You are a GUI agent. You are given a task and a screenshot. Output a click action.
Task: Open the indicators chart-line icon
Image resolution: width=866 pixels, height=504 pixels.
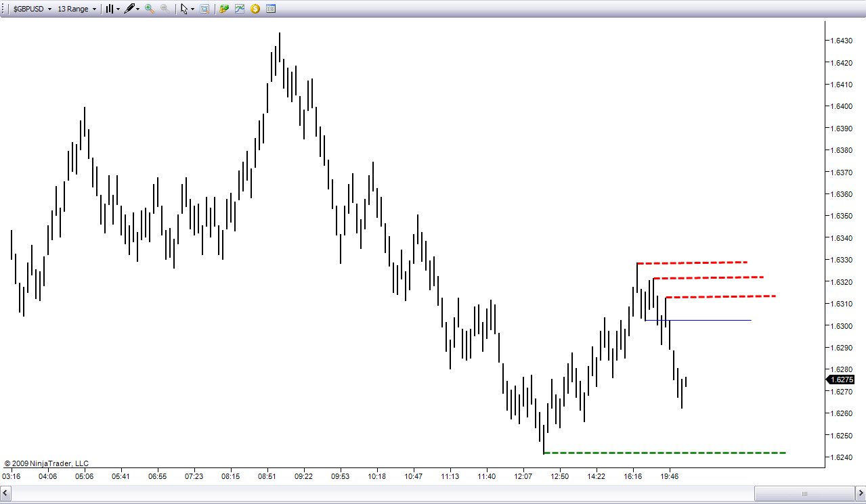(x=240, y=9)
